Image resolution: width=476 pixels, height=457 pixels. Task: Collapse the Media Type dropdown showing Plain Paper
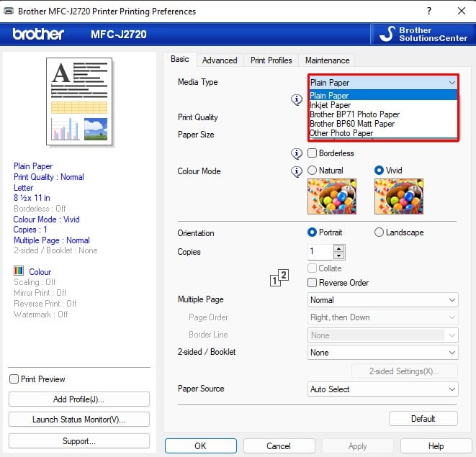click(383, 83)
